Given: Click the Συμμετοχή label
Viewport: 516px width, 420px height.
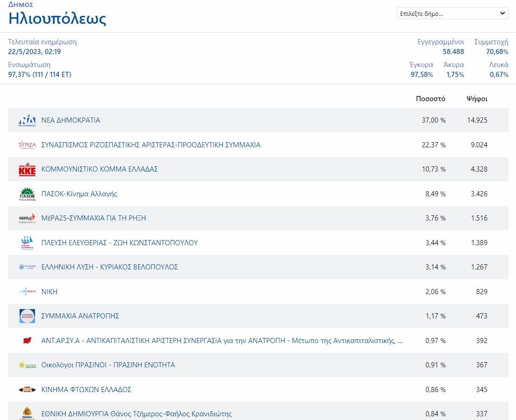Looking at the screenshot, I should click(491, 42).
